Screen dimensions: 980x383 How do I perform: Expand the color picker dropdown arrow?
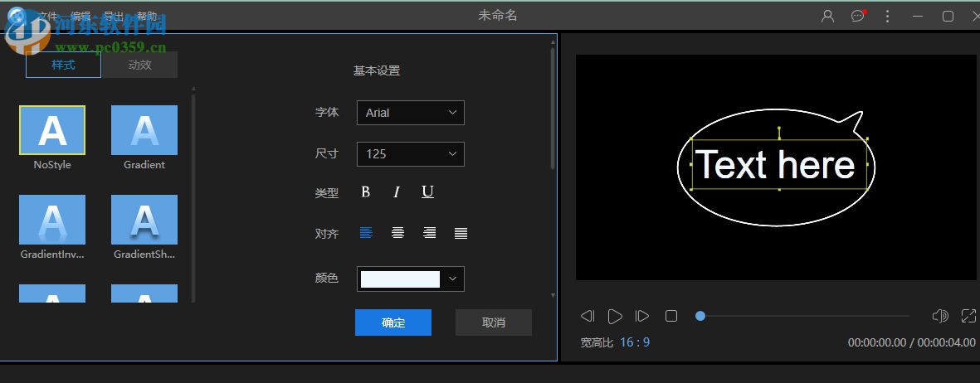pos(453,279)
